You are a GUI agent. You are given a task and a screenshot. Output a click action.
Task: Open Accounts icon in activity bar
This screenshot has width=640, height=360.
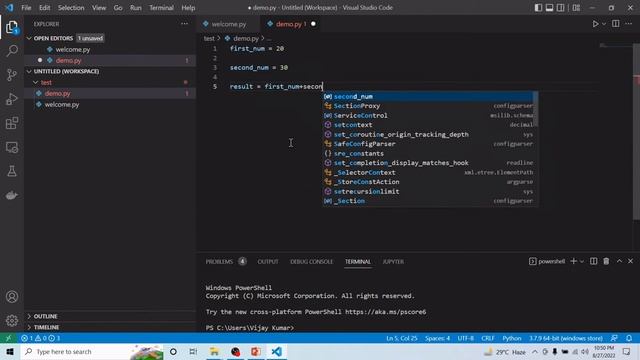click(12, 297)
